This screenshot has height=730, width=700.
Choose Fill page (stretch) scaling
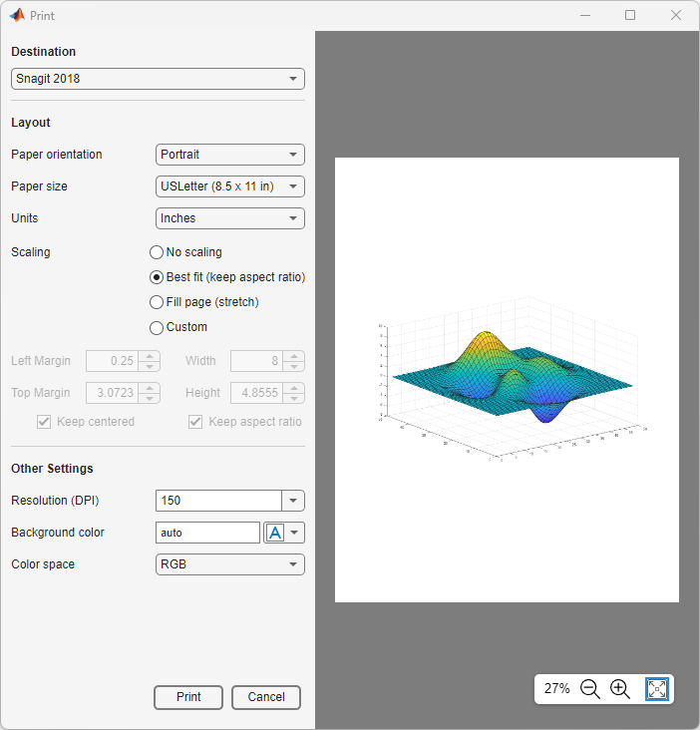tap(157, 302)
